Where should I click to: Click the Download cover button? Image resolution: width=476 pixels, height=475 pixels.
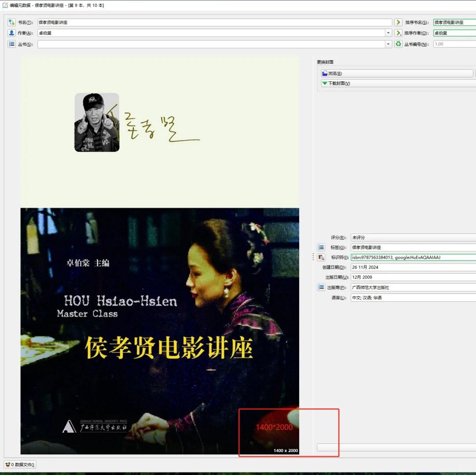398,83
